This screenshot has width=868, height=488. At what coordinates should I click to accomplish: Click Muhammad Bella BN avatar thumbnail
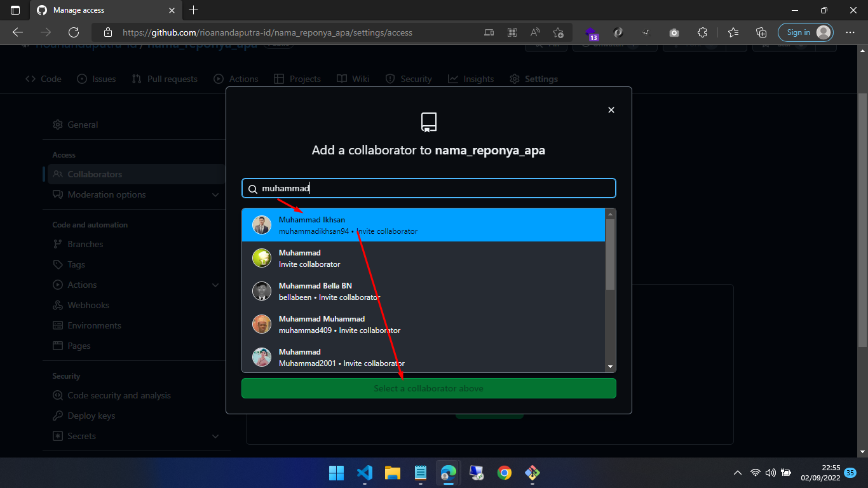(x=262, y=291)
